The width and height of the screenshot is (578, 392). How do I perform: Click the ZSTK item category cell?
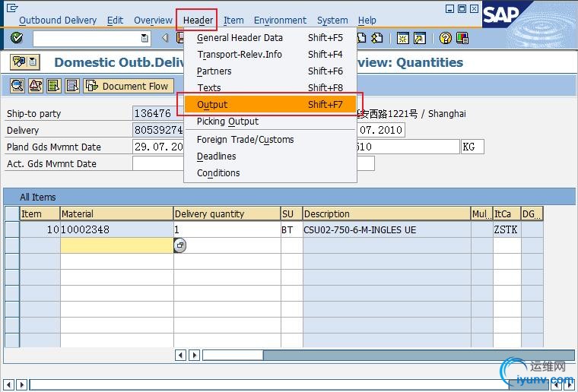pyautogui.click(x=507, y=229)
